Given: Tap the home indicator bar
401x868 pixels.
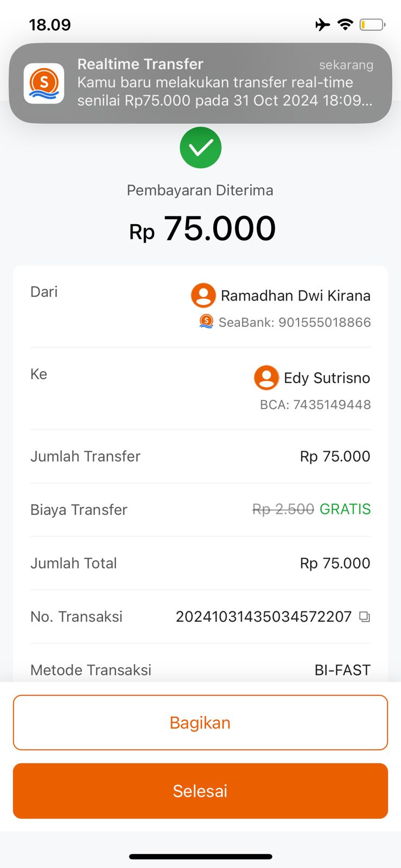Looking at the screenshot, I should click(x=201, y=857).
